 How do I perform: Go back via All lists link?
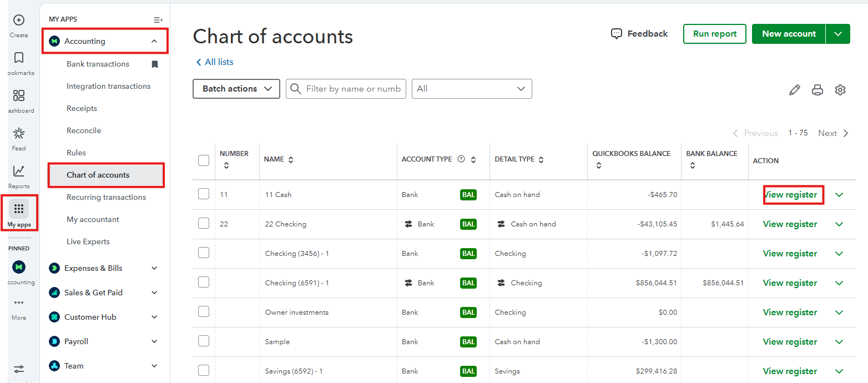click(215, 62)
